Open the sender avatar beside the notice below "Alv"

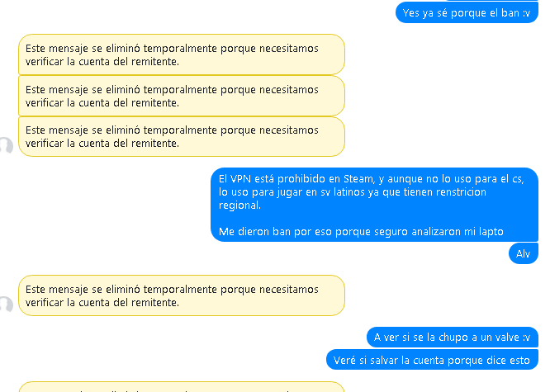coord(6,305)
